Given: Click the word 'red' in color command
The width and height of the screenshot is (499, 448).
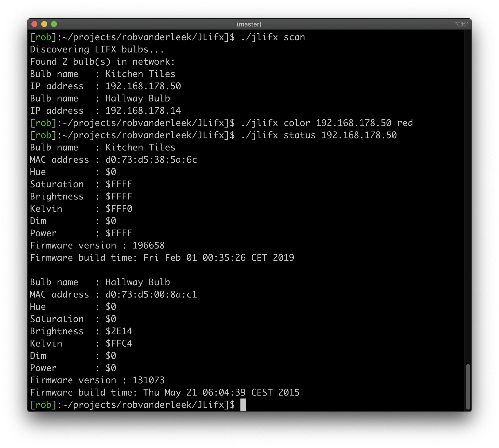Looking at the screenshot, I should click(x=405, y=123).
